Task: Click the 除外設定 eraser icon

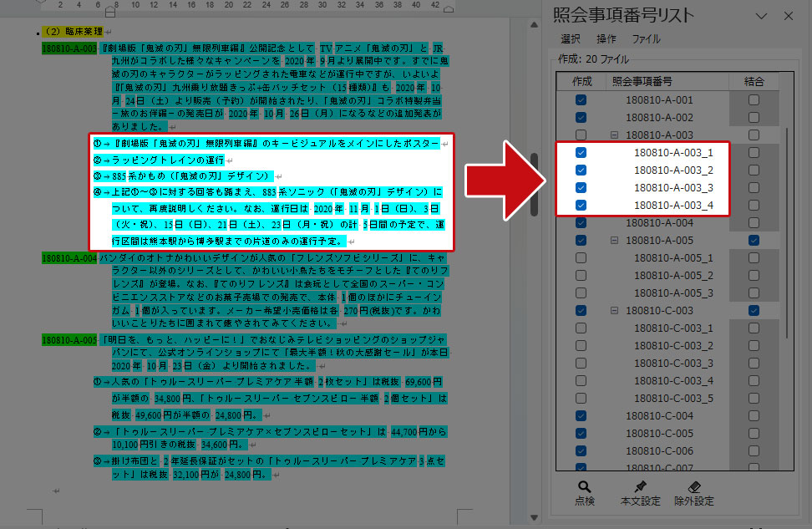Action: (x=693, y=487)
